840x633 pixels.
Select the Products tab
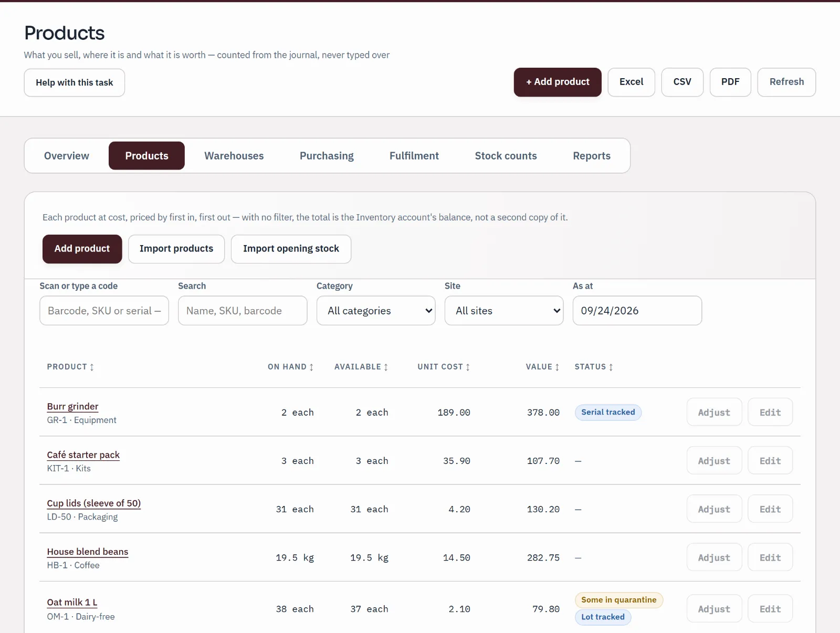[146, 156]
